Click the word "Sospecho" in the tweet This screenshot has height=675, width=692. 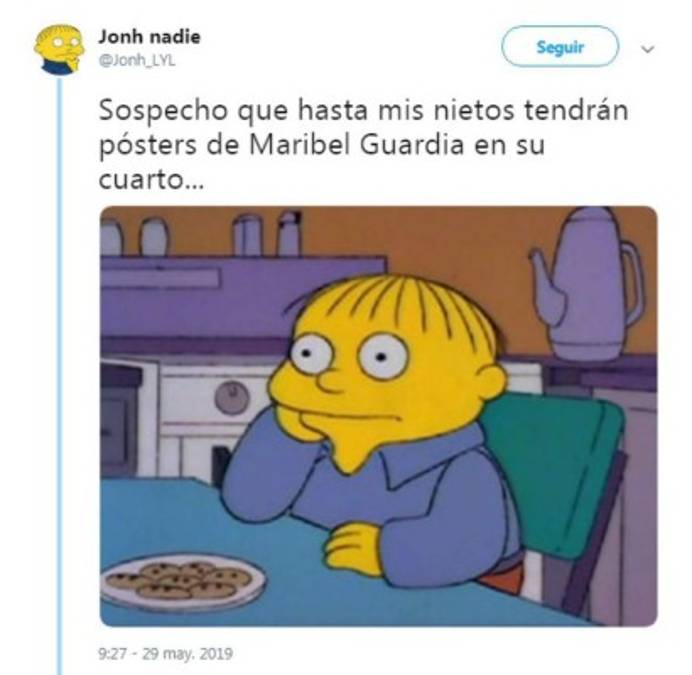click(x=163, y=110)
